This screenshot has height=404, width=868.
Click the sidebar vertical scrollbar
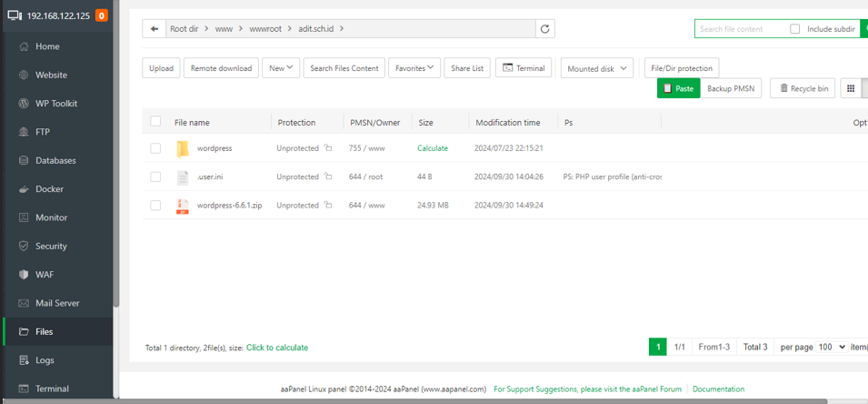point(116,152)
